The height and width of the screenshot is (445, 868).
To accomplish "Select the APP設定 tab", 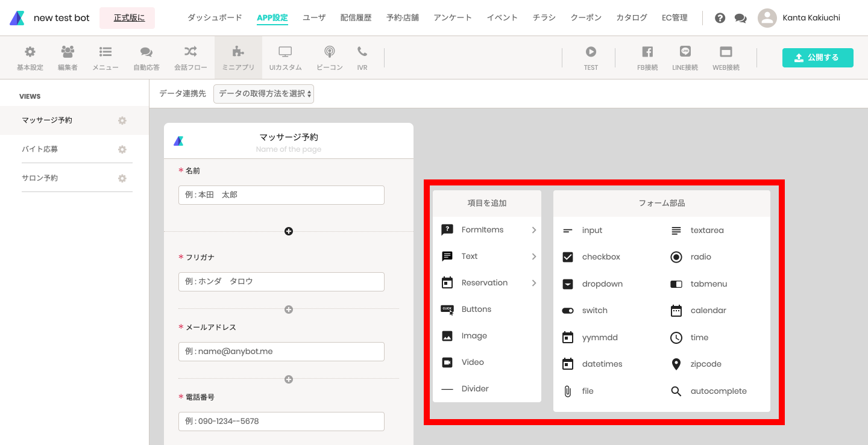I will coord(272,17).
